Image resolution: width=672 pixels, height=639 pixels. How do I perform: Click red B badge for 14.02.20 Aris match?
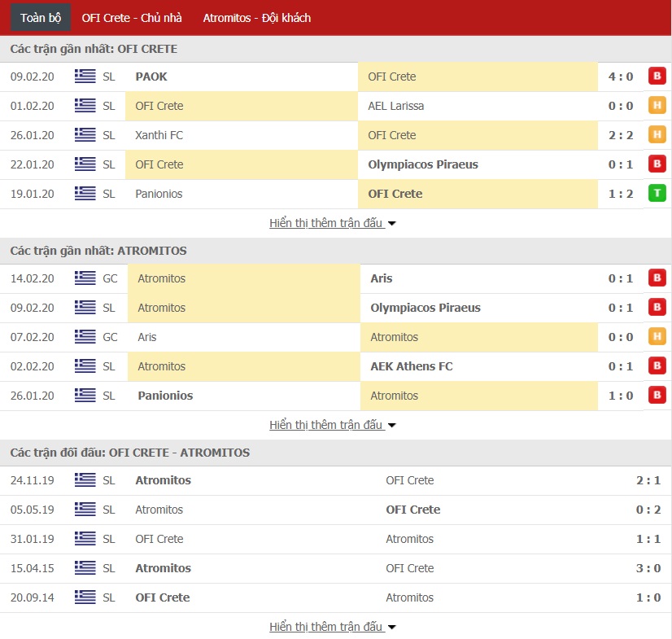657,278
